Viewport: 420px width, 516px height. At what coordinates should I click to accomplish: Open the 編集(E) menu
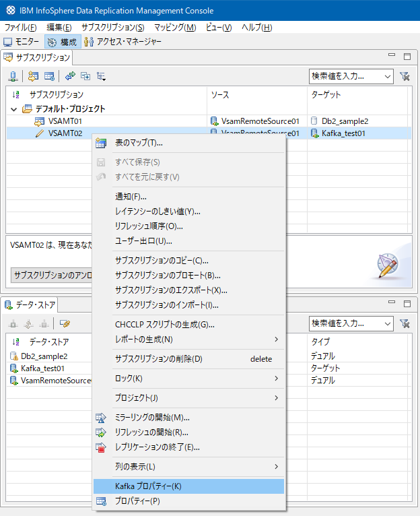point(59,28)
